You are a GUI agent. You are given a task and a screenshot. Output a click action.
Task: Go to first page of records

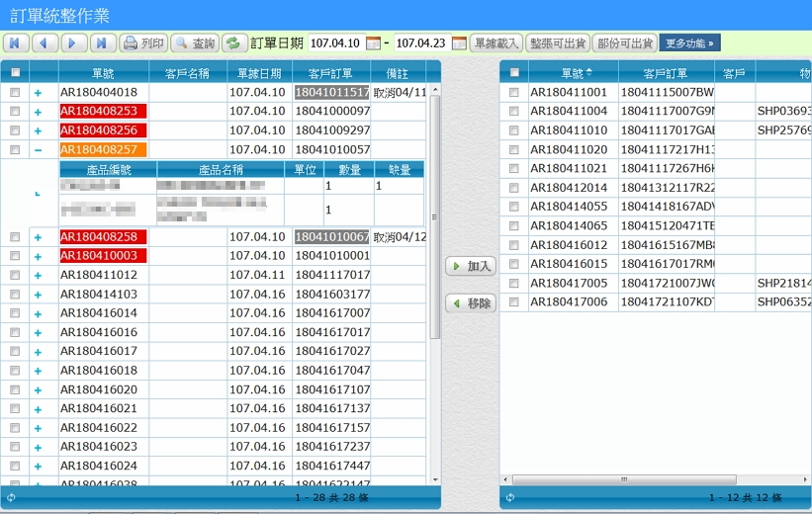17,43
